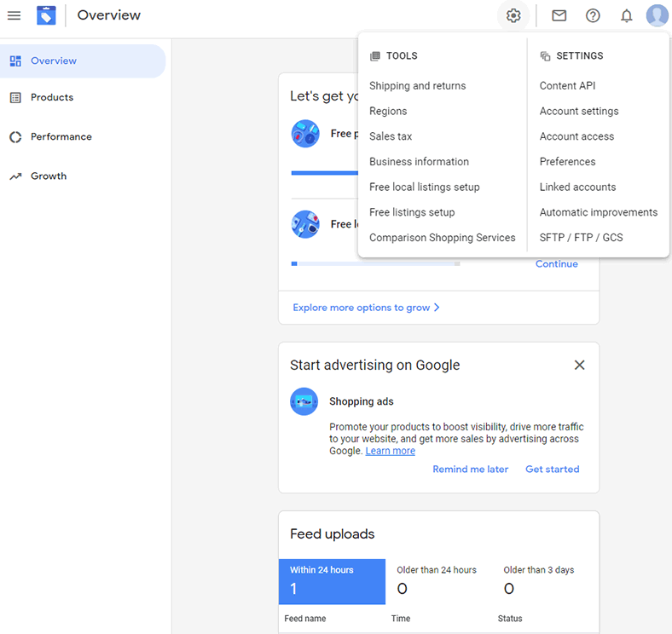
Task: Click the Shopping ads illustration icon
Action: tap(304, 401)
